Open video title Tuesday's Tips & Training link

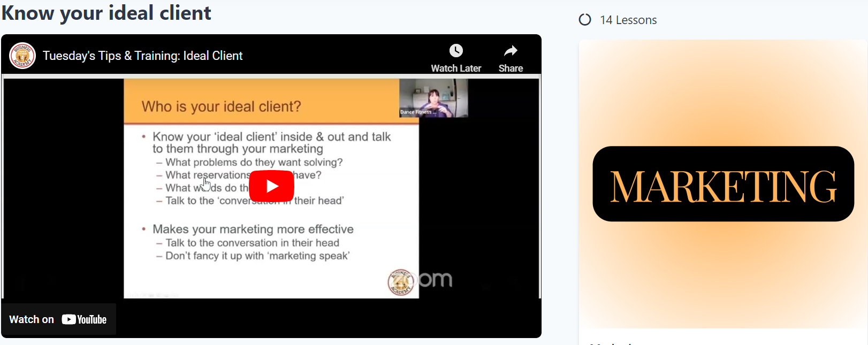pyautogui.click(x=142, y=56)
